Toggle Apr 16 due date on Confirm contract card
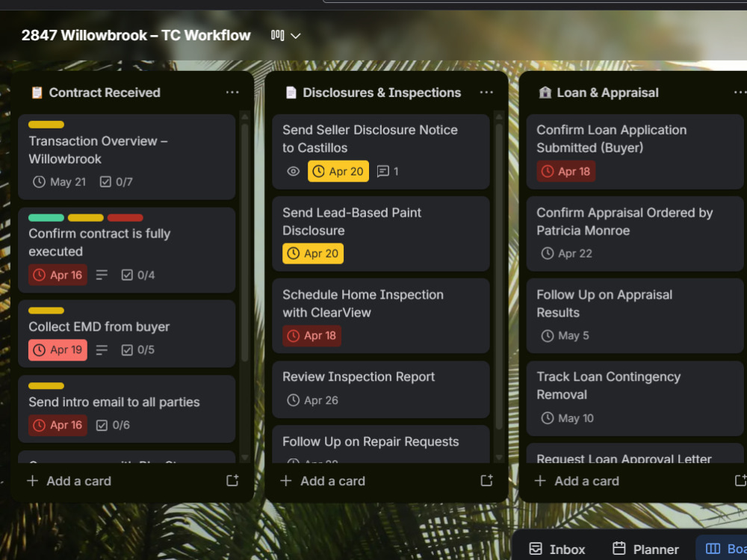The image size is (747, 560). pos(58,275)
